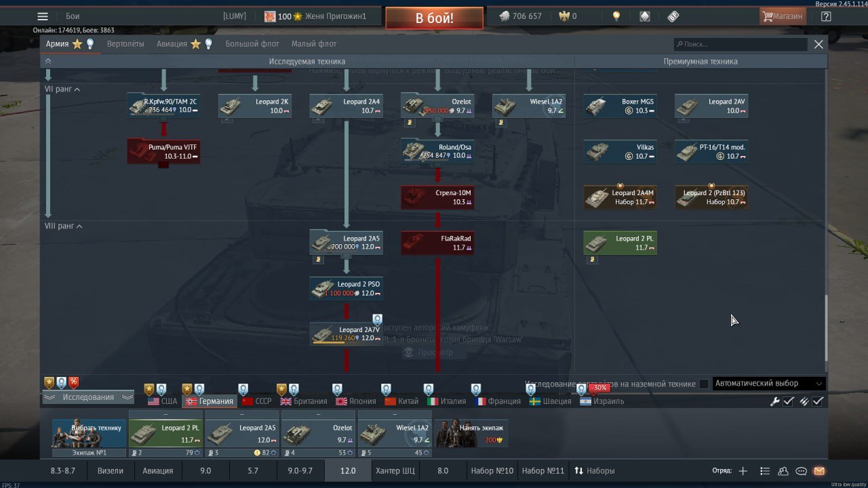The image size is (868, 488).
Task: Select the Британия nation tab
Action: point(304,401)
